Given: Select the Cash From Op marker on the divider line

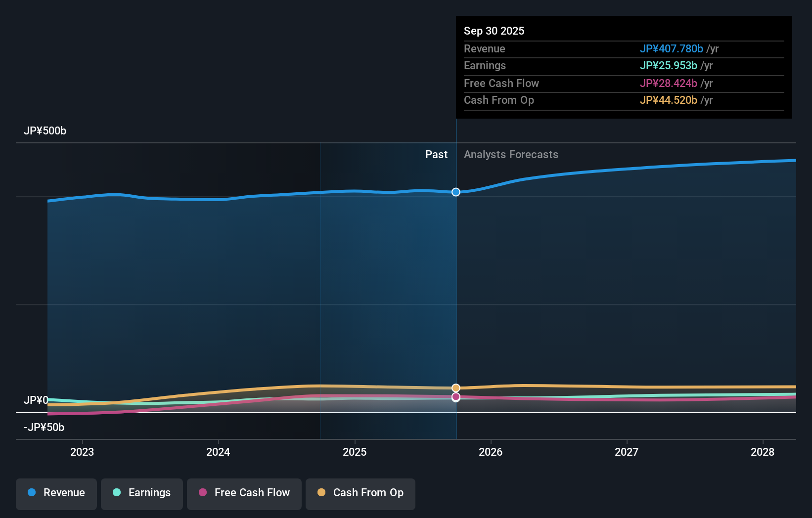Looking at the screenshot, I should [455, 388].
